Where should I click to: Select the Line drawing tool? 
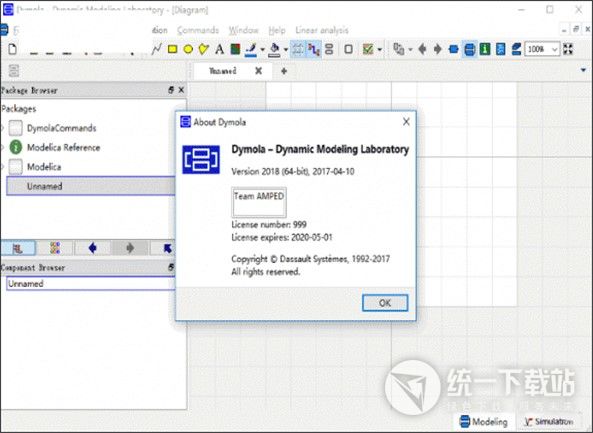tap(156, 49)
